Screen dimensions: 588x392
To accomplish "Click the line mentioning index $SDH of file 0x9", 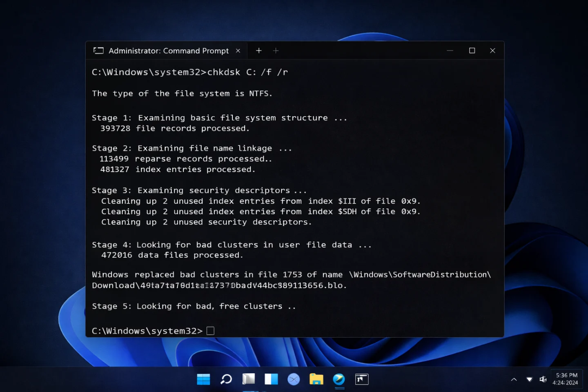I will coord(261,212).
